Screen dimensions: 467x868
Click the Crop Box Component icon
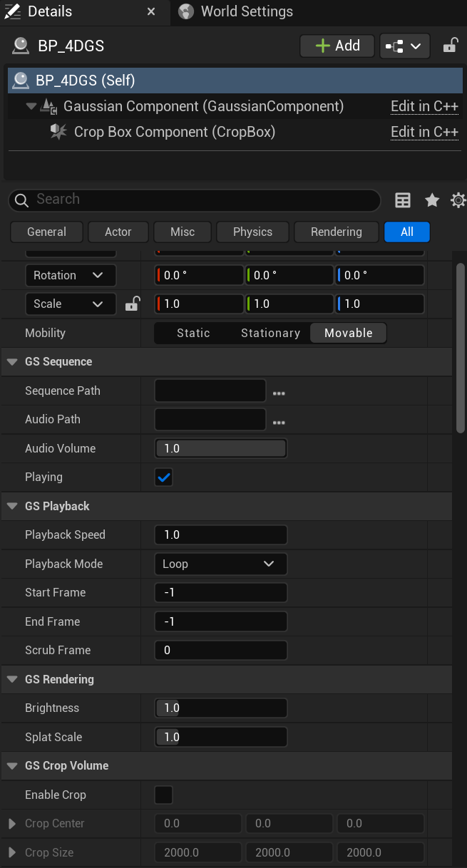click(58, 131)
